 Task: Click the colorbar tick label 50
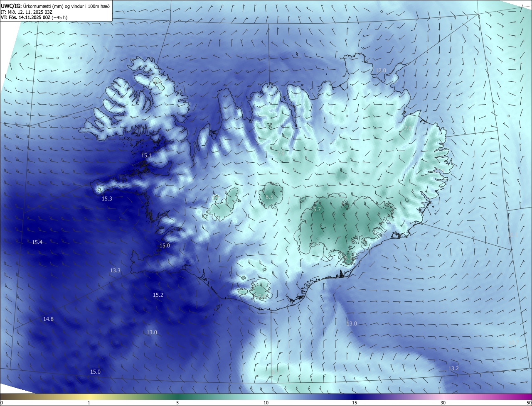pyautogui.click(x=529, y=403)
